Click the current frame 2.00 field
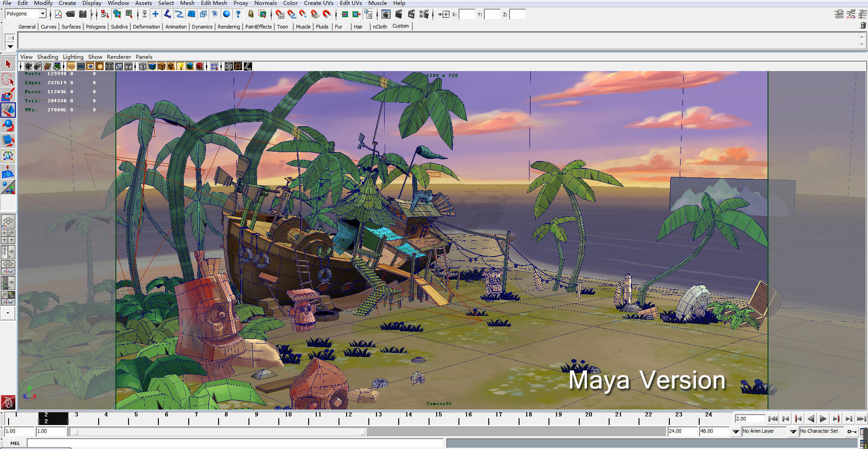Image resolution: width=868 pixels, height=449 pixels. click(749, 419)
